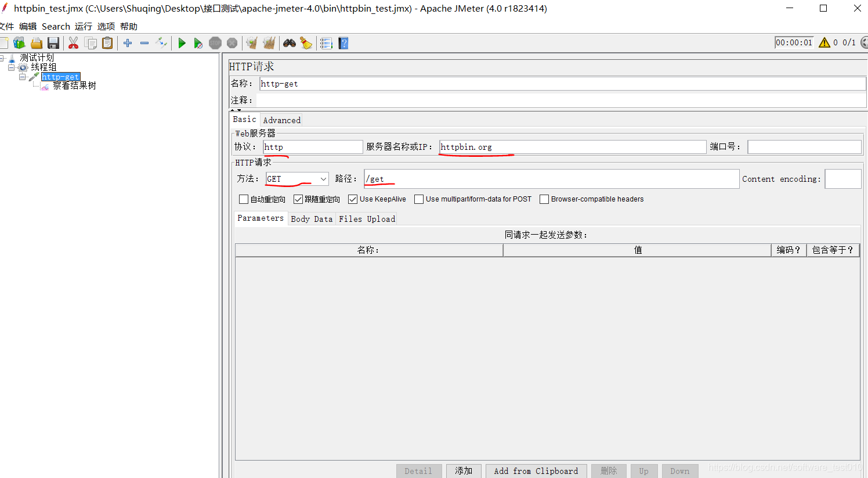Click the Toggle enable/disable icon

click(161, 43)
